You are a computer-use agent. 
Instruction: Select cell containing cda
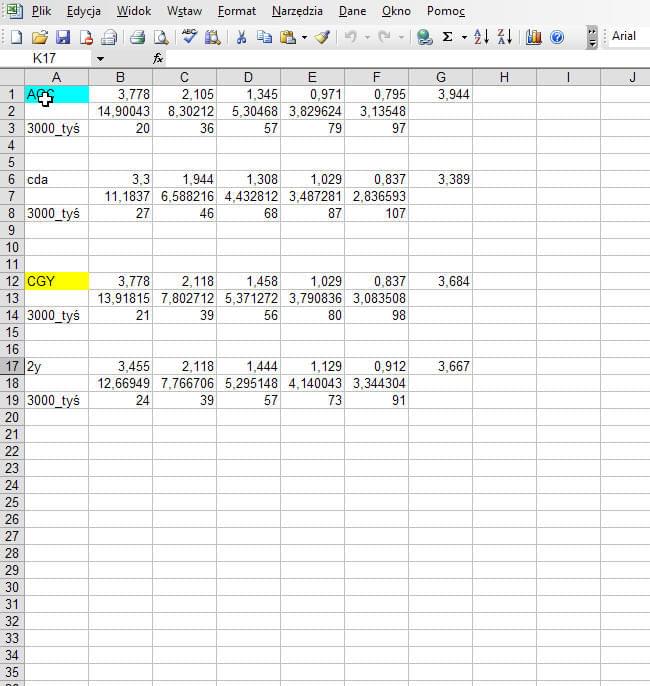pos(56,179)
